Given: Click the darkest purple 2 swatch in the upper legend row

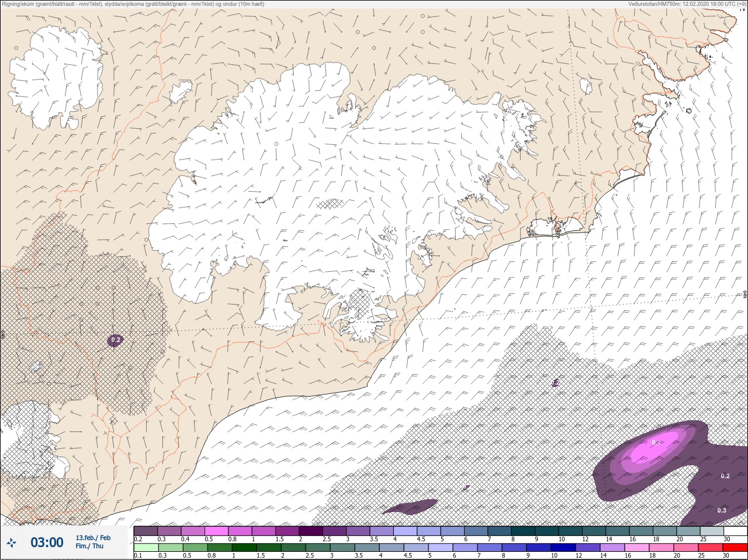Looking at the screenshot, I should pos(311,531).
